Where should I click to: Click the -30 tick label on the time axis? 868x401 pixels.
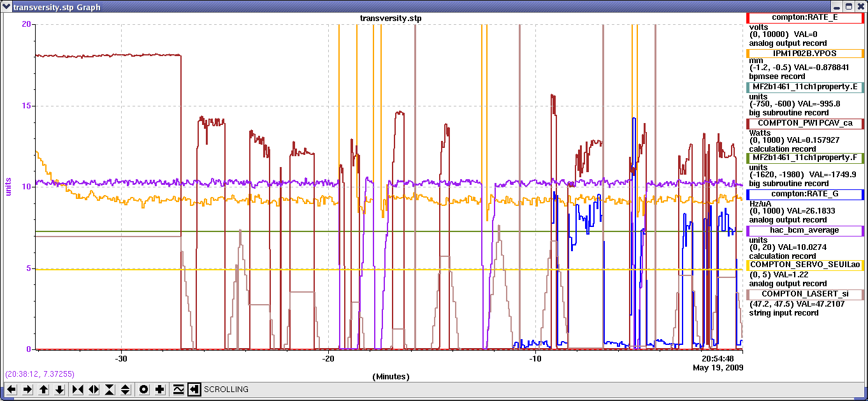click(x=121, y=359)
